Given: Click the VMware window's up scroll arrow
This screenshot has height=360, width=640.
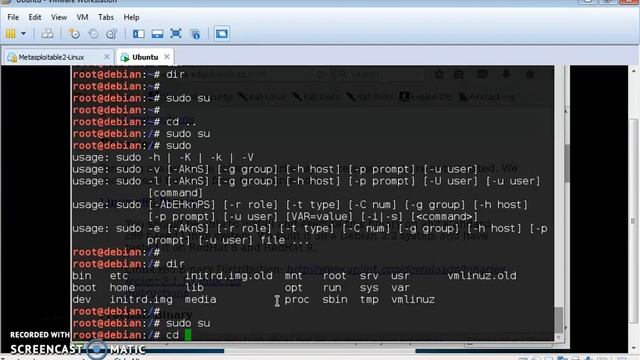Looking at the screenshot, I should (x=634, y=71).
